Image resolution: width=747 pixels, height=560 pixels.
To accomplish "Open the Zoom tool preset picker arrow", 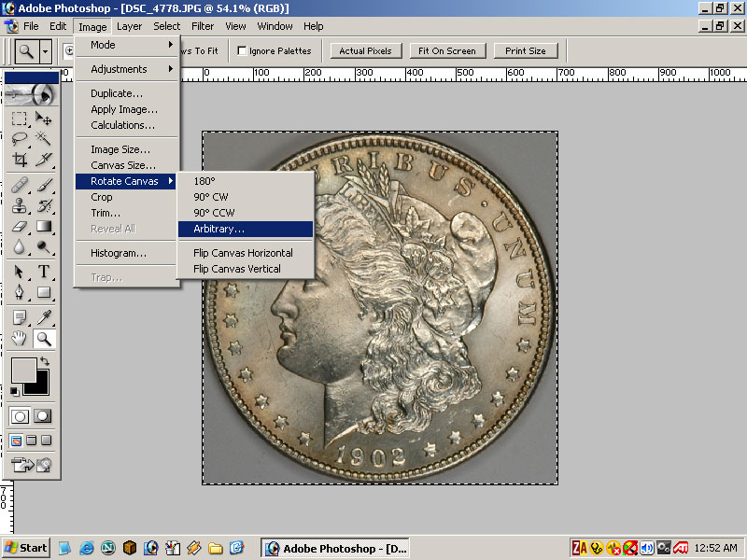I will click(45, 51).
